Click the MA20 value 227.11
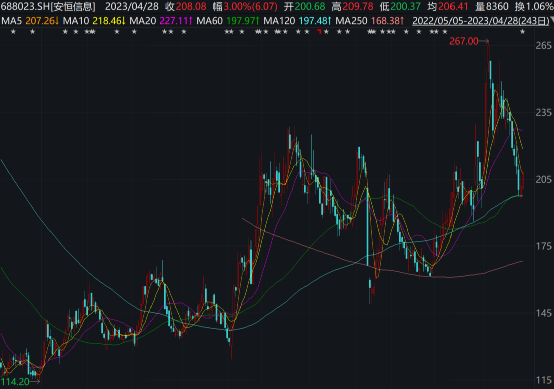554x389 pixels. pos(173,21)
